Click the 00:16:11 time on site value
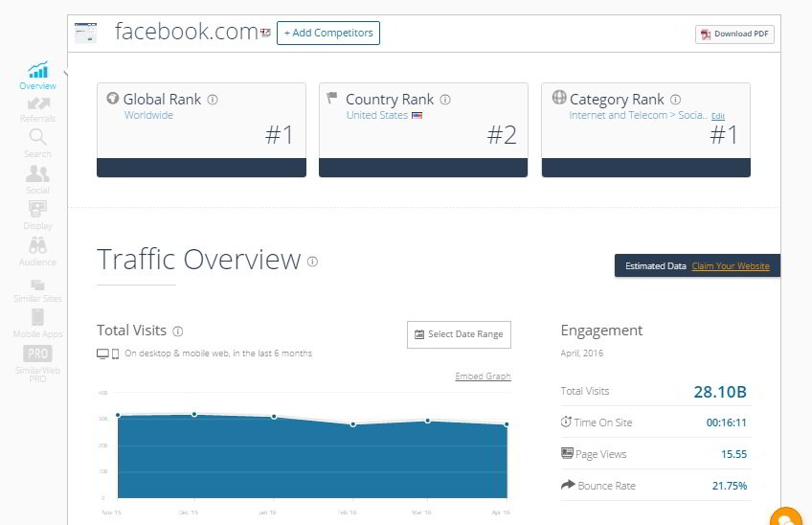812x525 pixels. tap(727, 422)
